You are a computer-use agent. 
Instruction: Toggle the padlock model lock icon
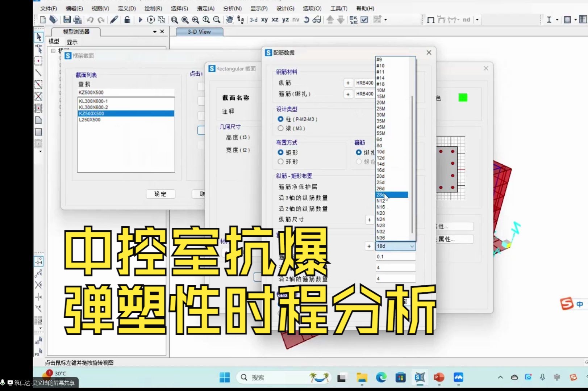[x=127, y=20]
